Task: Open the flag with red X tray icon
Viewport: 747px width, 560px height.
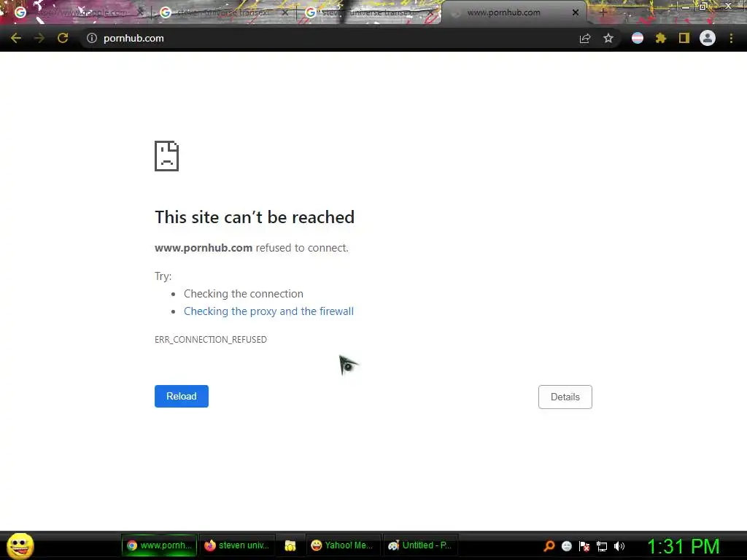Action: 584,546
